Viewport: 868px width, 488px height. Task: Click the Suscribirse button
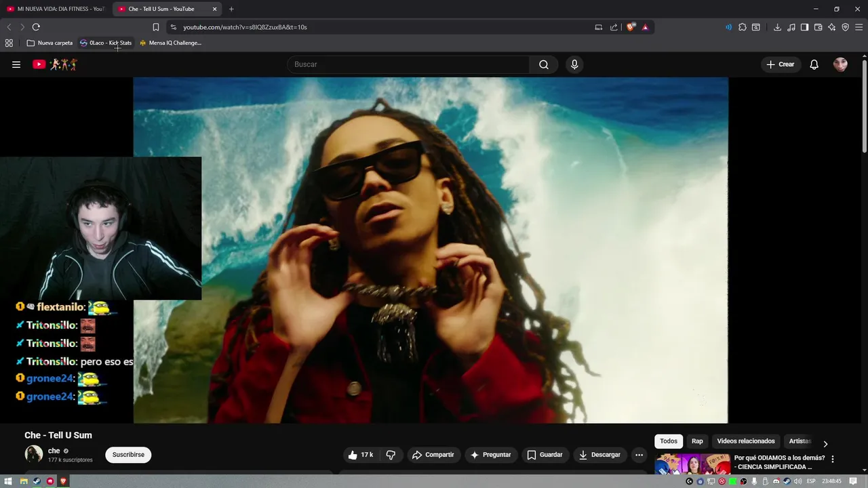coord(128,455)
